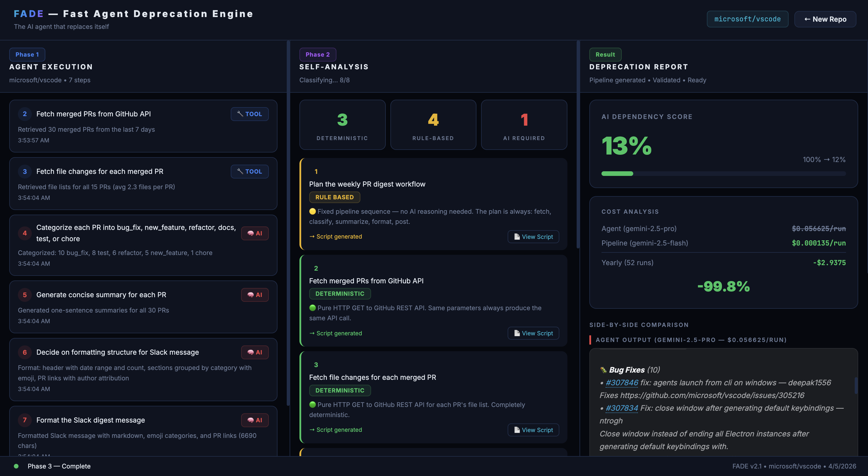Select the Phase 1 tab label
The width and height of the screenshot is (868, 476).
27,55
